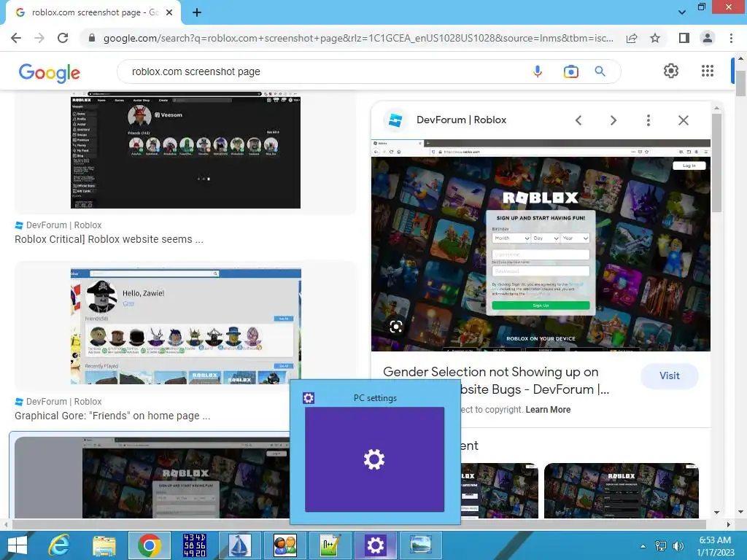Click the Chrome forward arrow
Screen dimensions: 747x560
pos(39,38)
